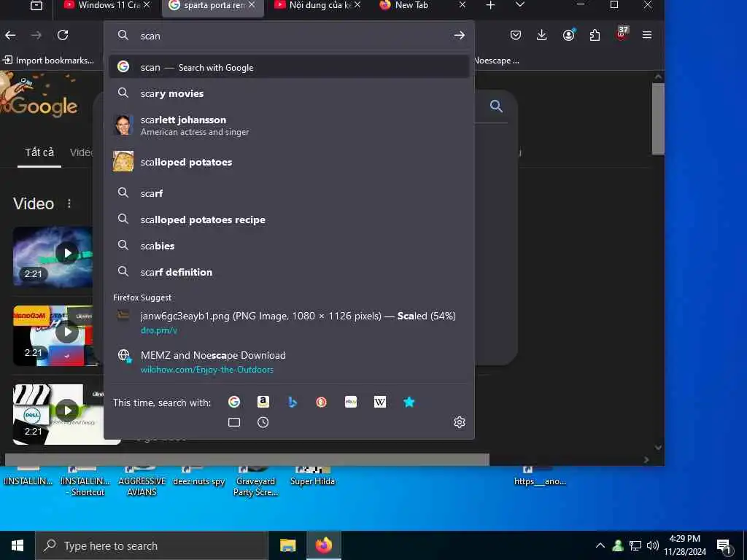Screen dimensions: 747x560
Task: Select the 'scarlett johansson' suggestion
Action: coord(289,125)
